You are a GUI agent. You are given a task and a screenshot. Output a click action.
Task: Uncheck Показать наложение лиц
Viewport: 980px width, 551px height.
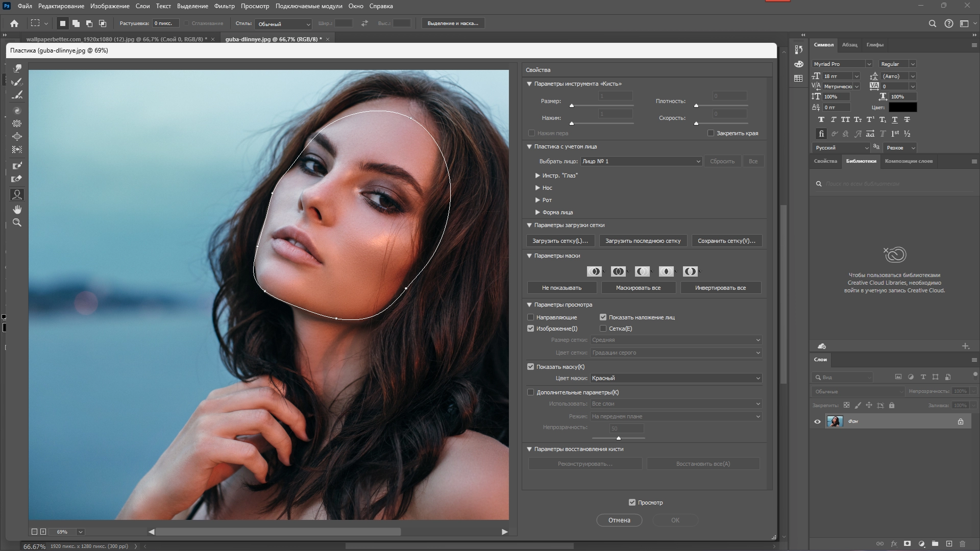pyautogui.click(x=603, y=317)
